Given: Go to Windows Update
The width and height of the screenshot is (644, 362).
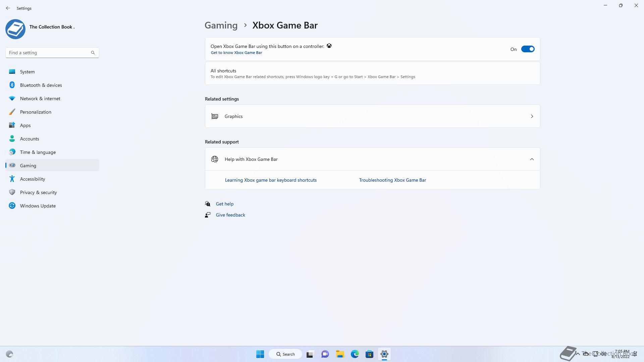Looking at the screenshot, I should 52,205.
